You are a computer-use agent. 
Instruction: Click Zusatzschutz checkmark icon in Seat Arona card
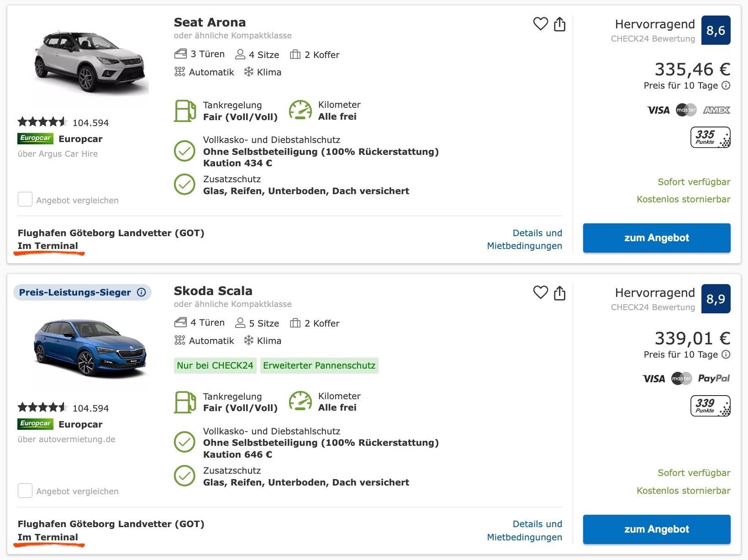point(184,185)
